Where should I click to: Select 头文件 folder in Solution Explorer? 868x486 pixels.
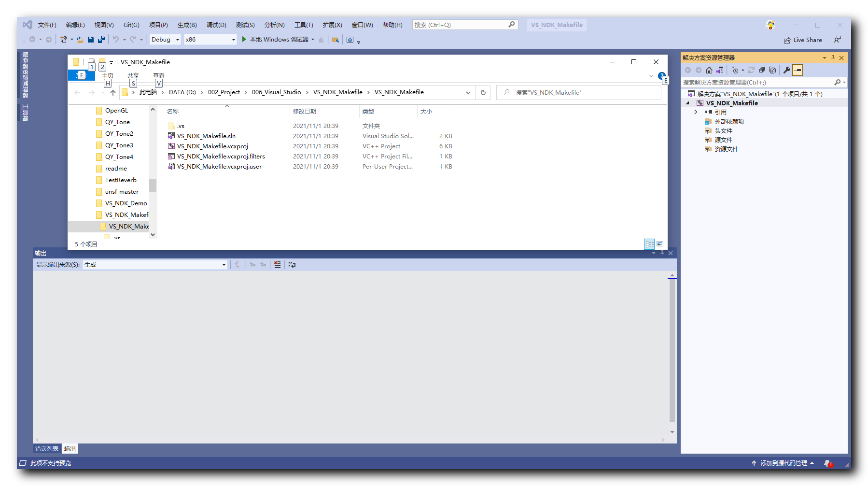click(723, 131)
